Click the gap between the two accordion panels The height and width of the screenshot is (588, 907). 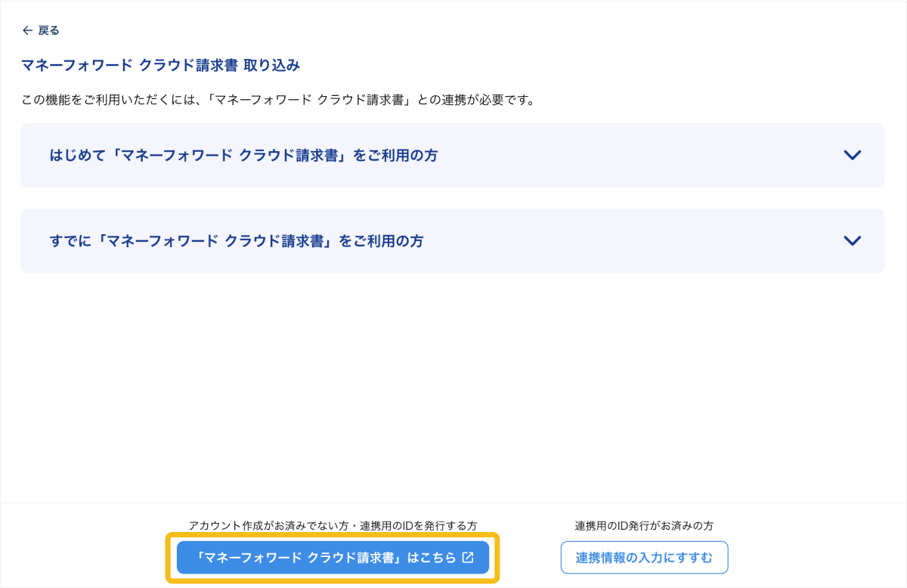pos(453,198)
